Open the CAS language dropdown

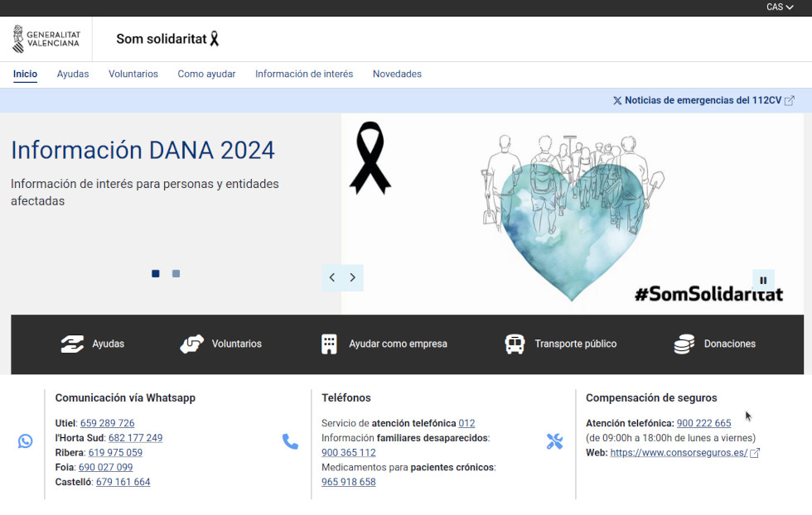[x=779, y=7]
